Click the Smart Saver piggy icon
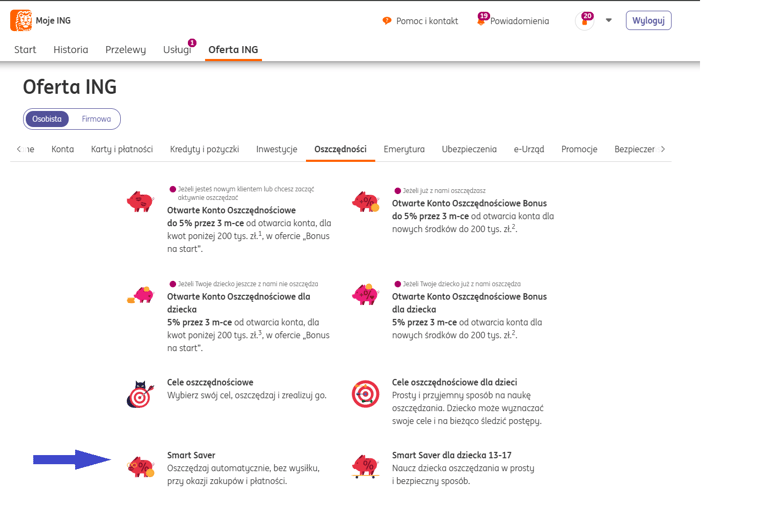 pyautogui.click(x=141, y=467)
